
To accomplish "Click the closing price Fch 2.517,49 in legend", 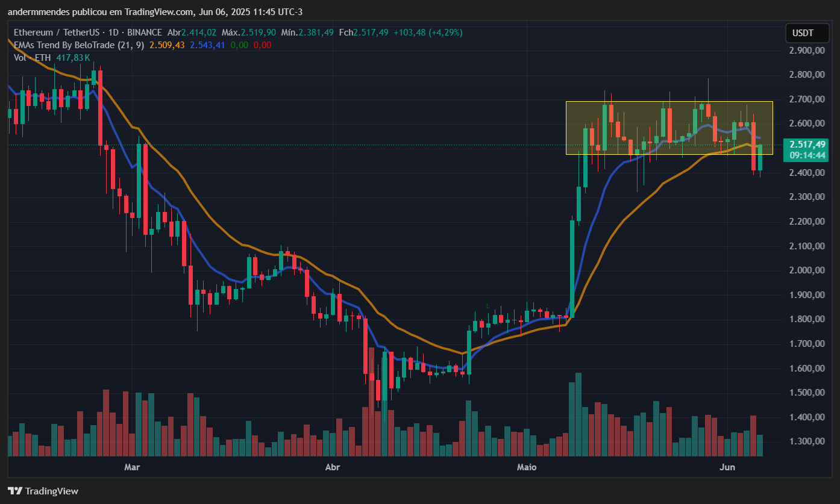I will (x=363, y=33).
